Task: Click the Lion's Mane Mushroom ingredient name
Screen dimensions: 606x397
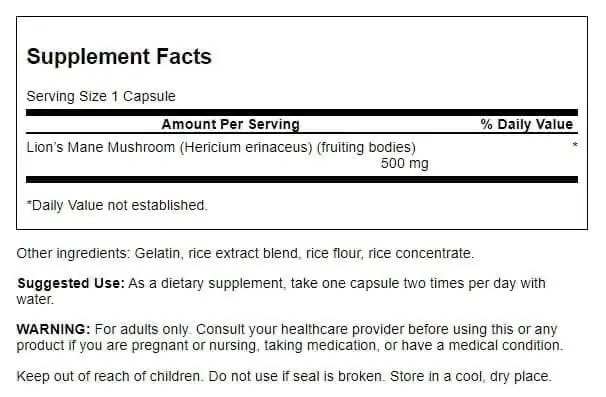Action: (100, 147)
